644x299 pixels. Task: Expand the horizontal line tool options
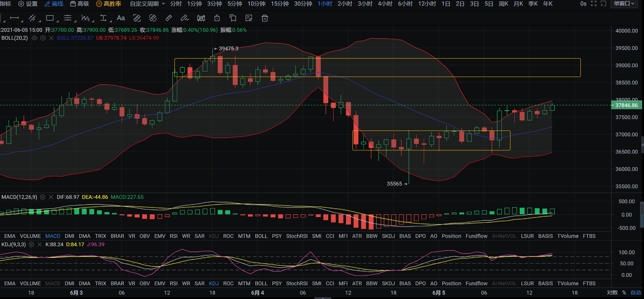pos(22,21)
